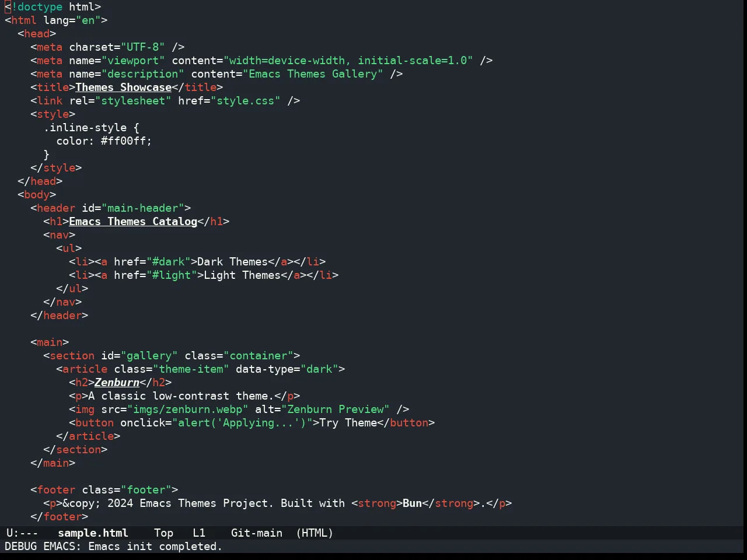747x560 pixels.
Task: Click the "description" meta name value
Action: 143,73
